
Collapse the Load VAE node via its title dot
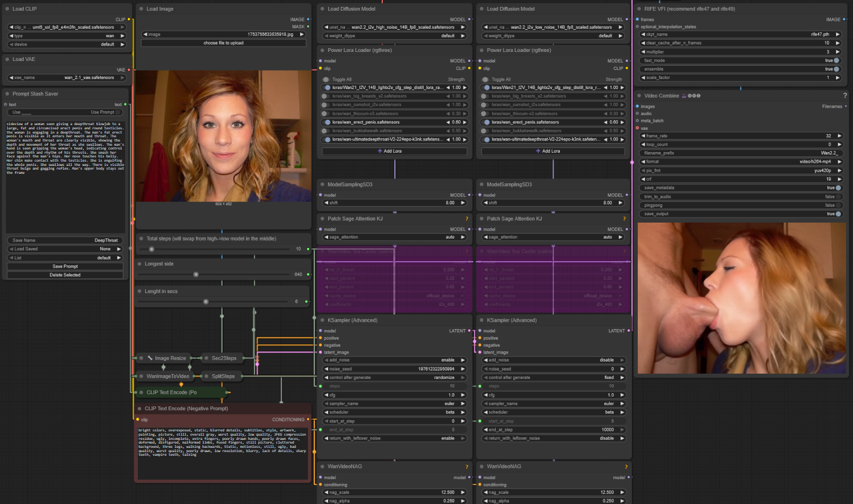tap(7, 59)
